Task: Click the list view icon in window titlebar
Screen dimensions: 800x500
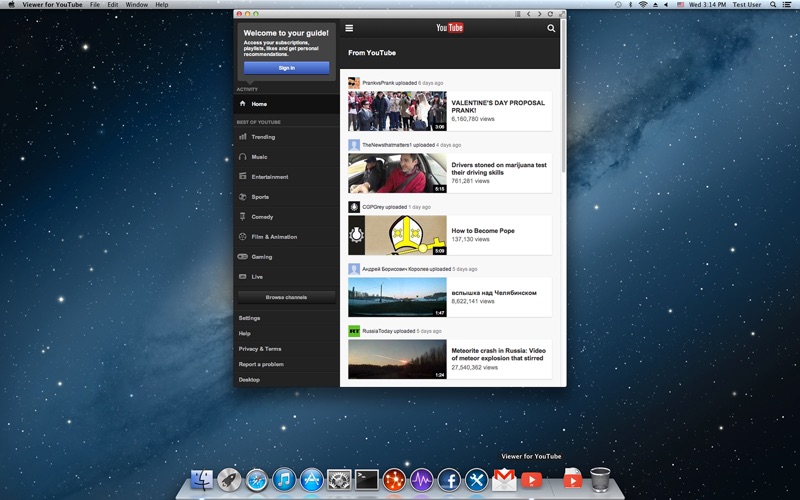Action: (517, 14)
